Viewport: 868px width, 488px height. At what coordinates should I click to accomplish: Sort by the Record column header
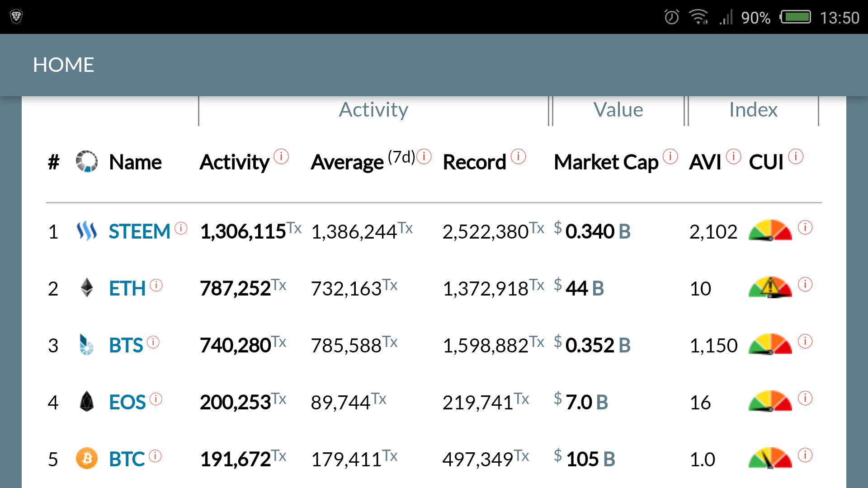coord(474,162)
